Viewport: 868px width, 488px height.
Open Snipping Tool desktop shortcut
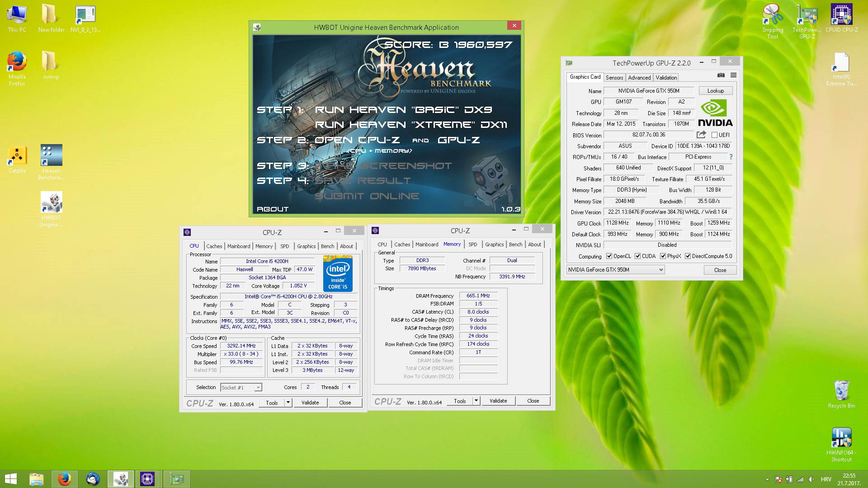(x=773, y=22)
